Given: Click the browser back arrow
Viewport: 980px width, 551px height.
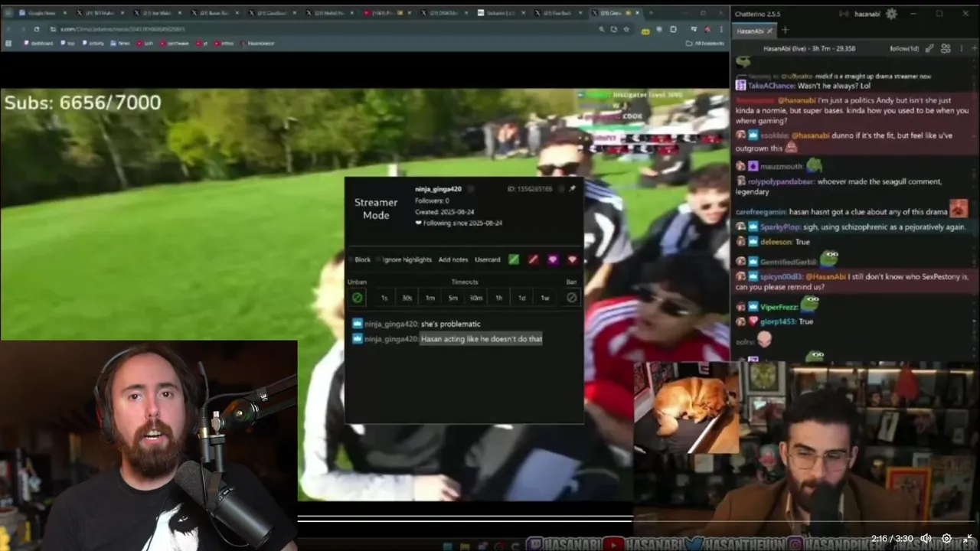Looking at the screenshot, I should 8,29.
